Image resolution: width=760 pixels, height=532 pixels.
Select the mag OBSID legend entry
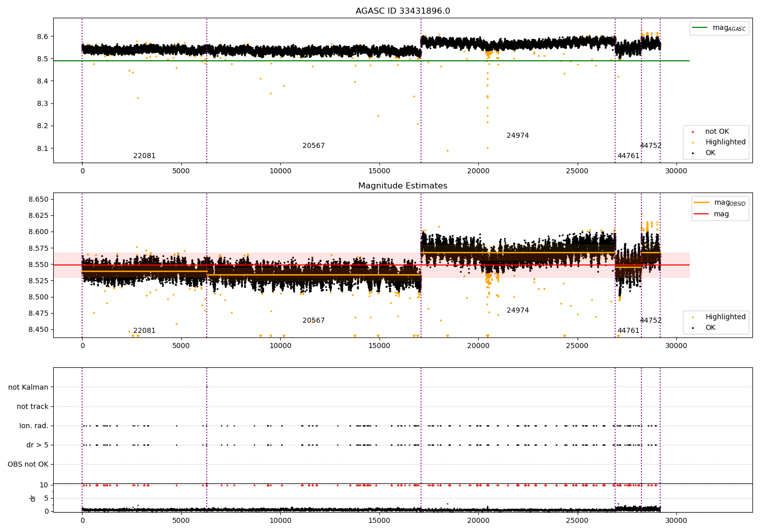(720, 203)
